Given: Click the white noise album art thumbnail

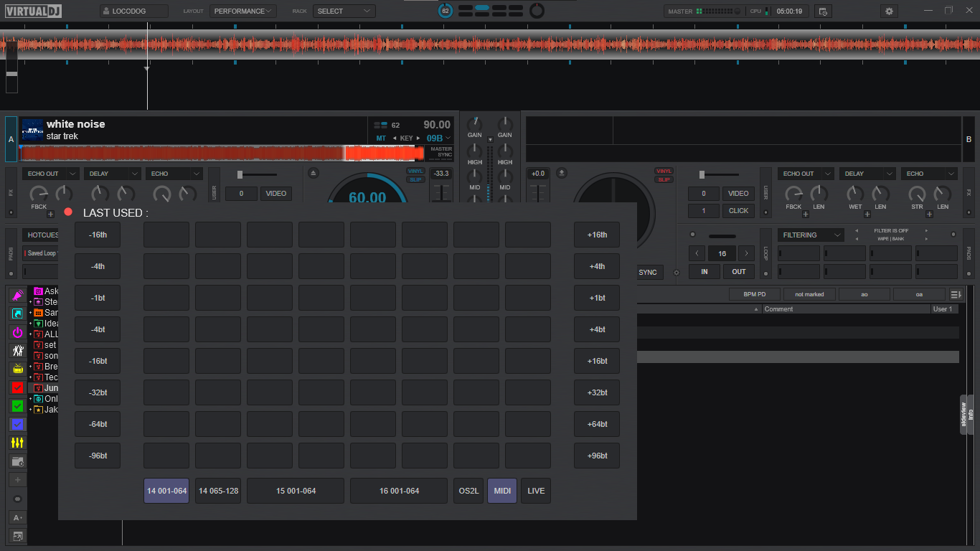Looking at the screenshot, I should tap(32, 129).
